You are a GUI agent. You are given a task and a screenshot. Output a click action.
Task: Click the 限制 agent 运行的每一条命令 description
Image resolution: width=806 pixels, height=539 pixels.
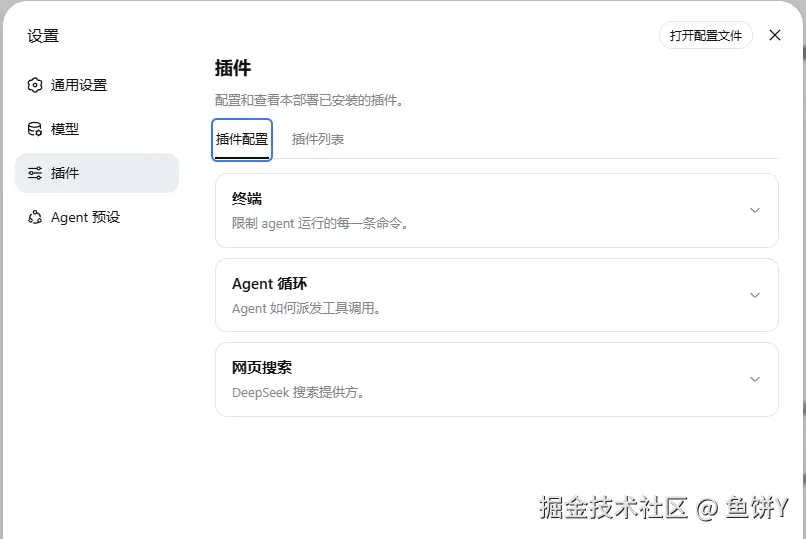[320, 224]
